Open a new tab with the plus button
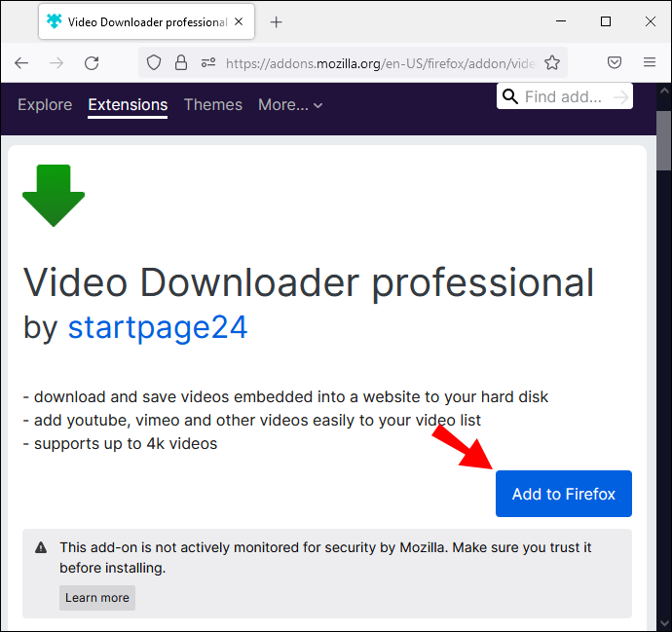This screenshot has height=632, width=672. (277, 21)
